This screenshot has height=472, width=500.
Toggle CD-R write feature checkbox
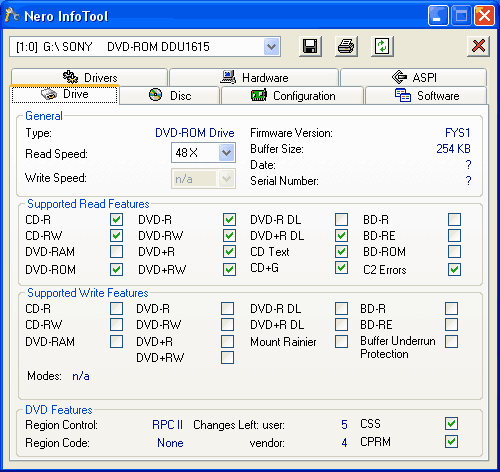point(116,308)
